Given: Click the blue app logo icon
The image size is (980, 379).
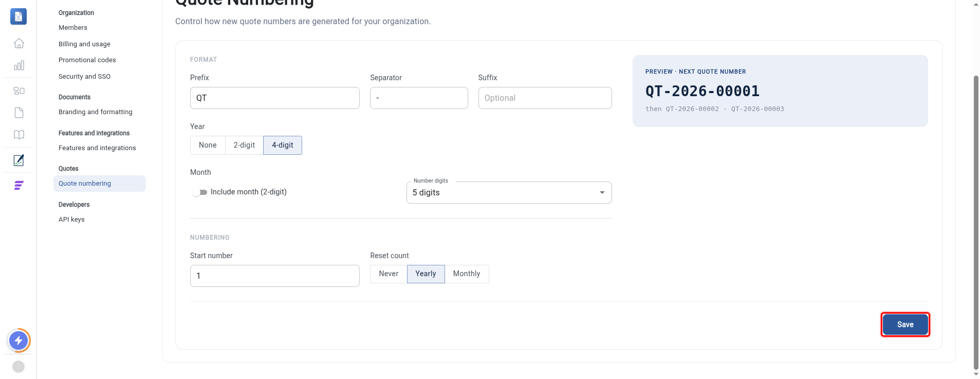Looking at the screenshot, I should [x=19, y=16].
